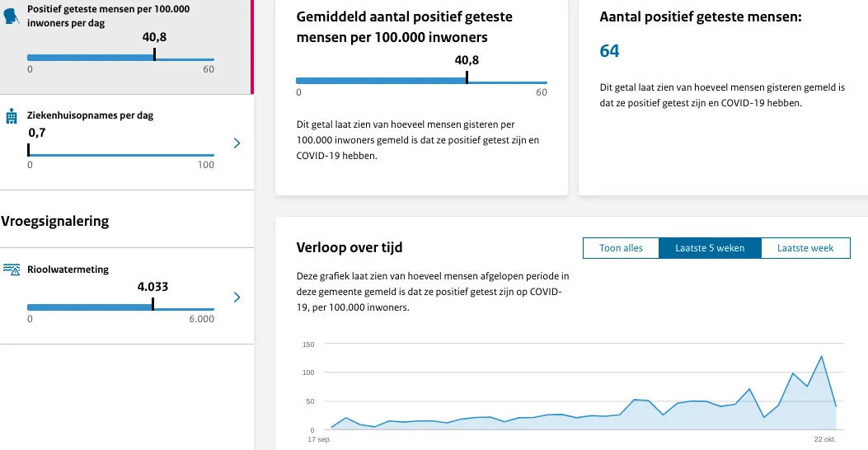Image resolution: width=868 pixels, height=450 pixels.
Task: Click the 17 sep. axis date label
Action: (x=319, y=439)
